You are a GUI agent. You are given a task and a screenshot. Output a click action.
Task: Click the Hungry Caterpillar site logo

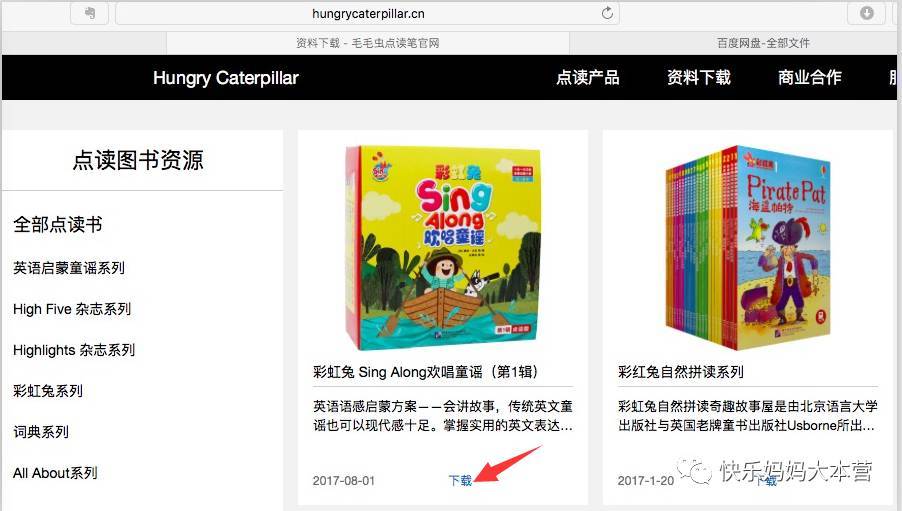click(x=226, y=78)
